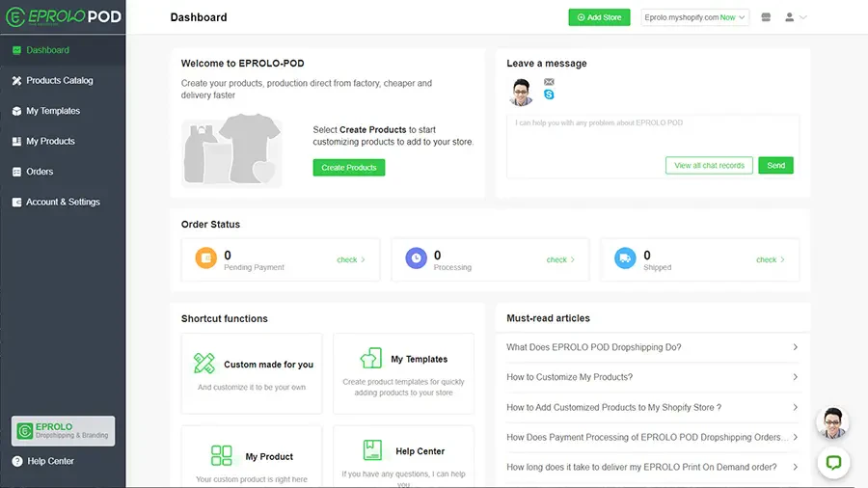Screen dimensions: 868x488
Task: Click the Account & Settings sidebar icon
Action: coord(16,203)
